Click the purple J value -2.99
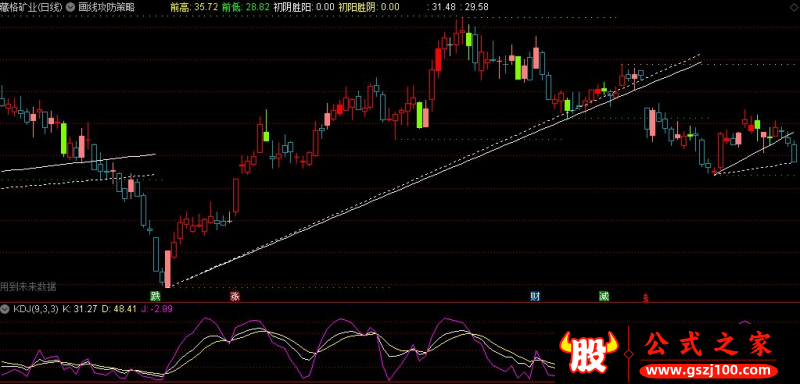The image size is (800, 384). [152, 309]
